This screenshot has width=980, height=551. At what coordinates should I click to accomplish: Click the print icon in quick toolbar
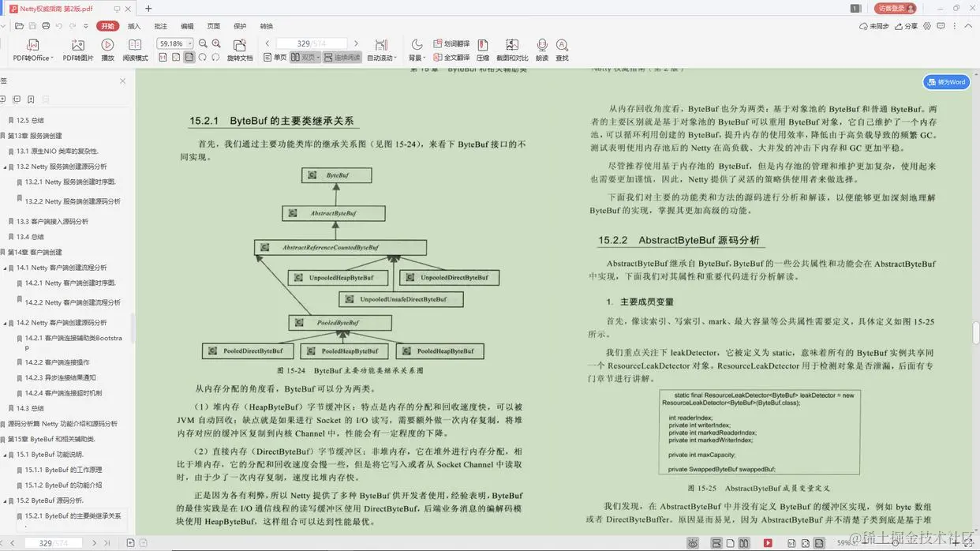click(47, 26)
